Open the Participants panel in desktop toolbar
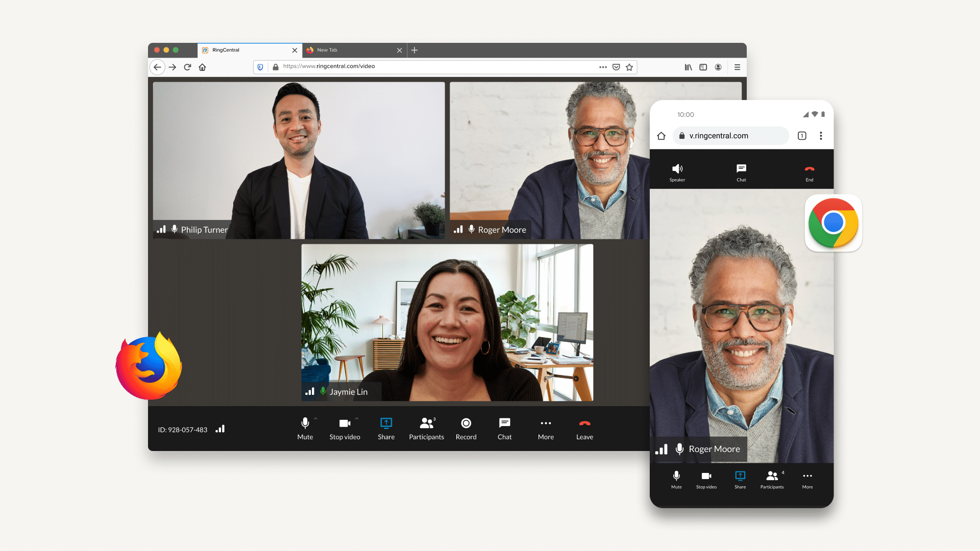The width and height of the screenshot is (980, 551). point(427,423)
